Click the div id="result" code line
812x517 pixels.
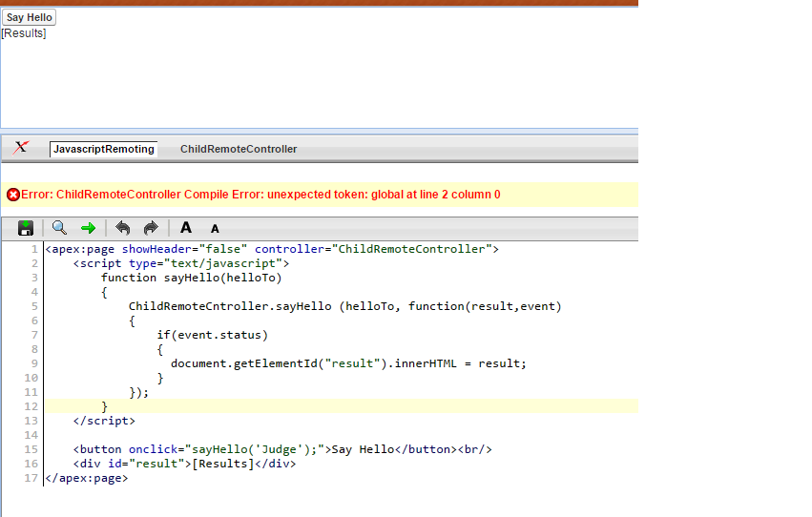(x=184, y=464)
